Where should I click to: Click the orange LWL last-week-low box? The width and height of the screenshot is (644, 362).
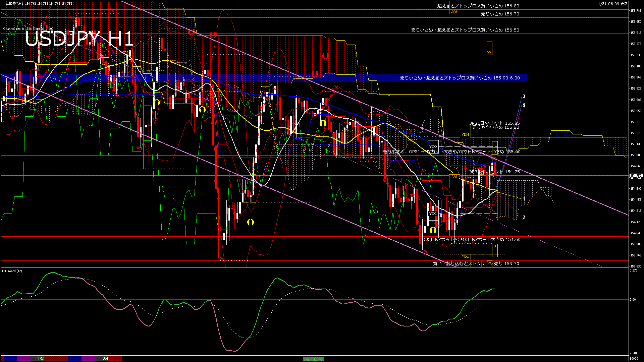coord(454,177)
